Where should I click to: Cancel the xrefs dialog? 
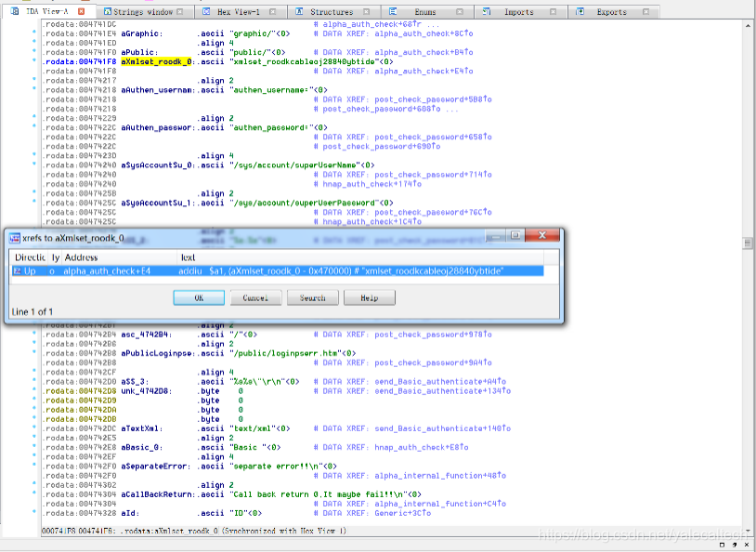(255, 297)
